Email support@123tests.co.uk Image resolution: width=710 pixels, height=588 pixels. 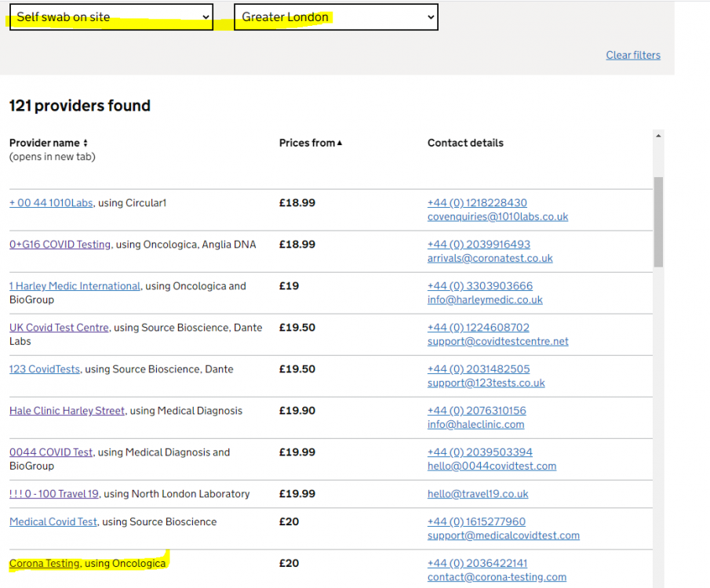[486, 383]
